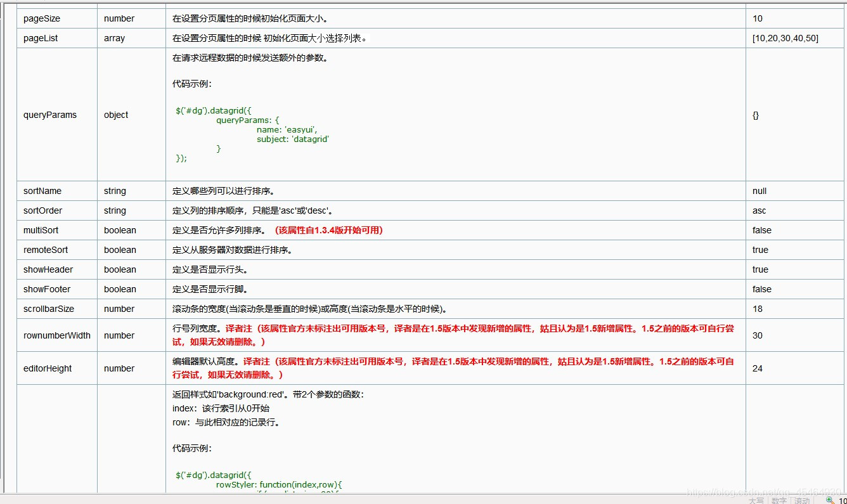Click the 大写 caps lock status indicator

756,500
